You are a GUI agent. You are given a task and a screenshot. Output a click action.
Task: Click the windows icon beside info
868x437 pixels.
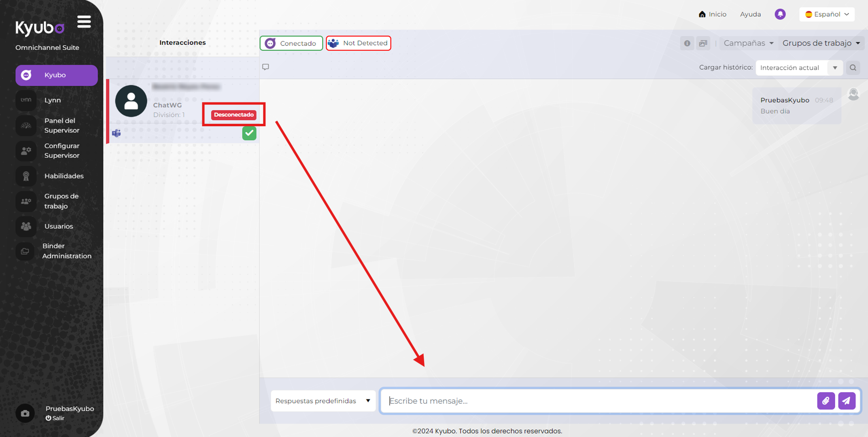pos(703,43)
